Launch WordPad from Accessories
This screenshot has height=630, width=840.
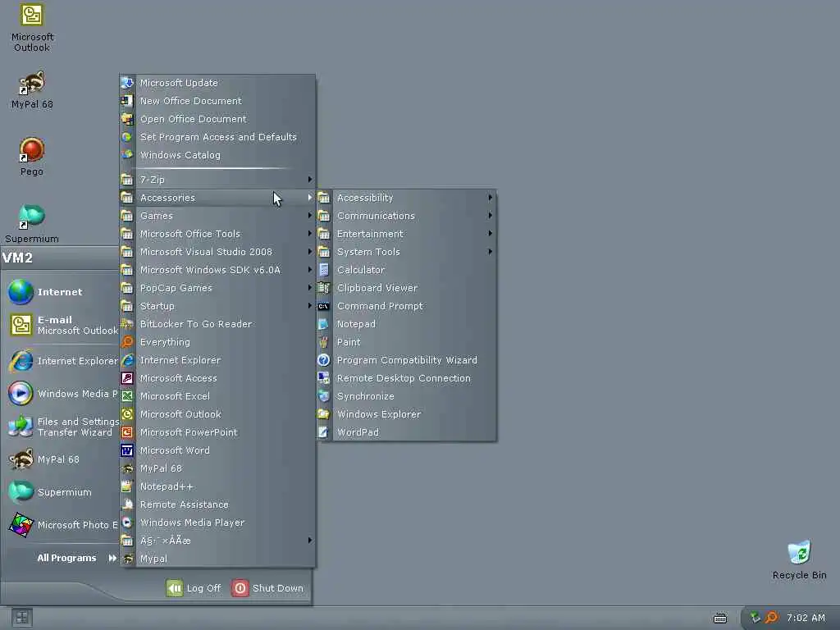(x=407, y=432)
